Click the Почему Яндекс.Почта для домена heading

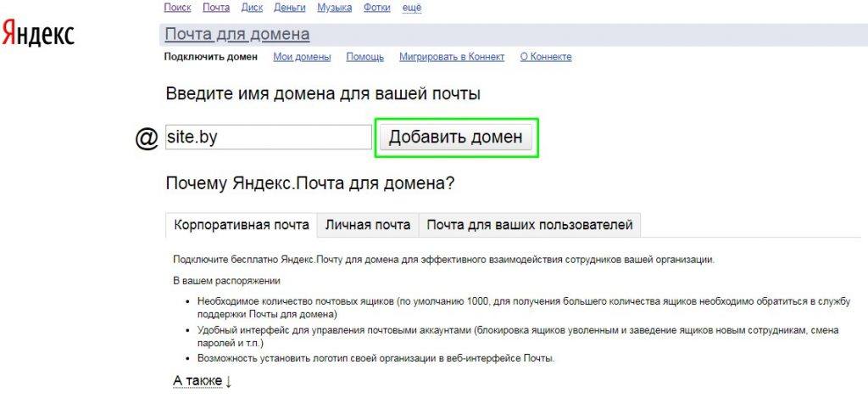coord(310,183)
